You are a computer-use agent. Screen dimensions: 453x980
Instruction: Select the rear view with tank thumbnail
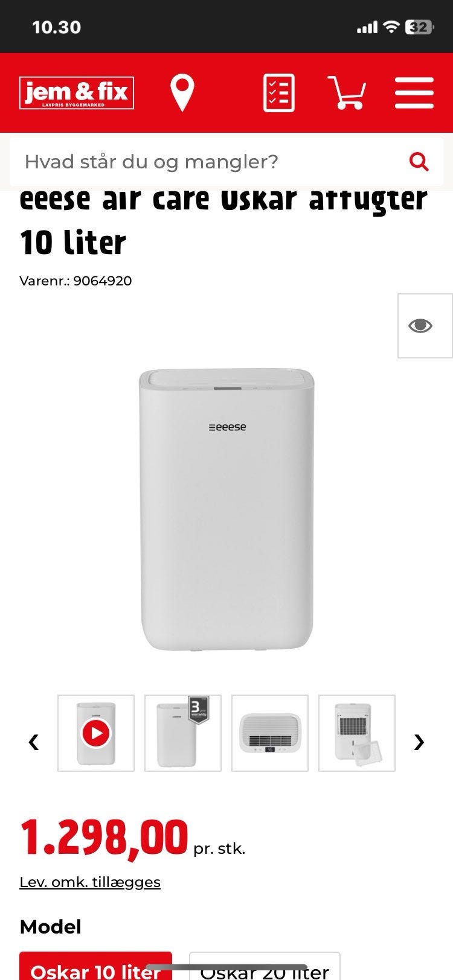tap(357, 733)
